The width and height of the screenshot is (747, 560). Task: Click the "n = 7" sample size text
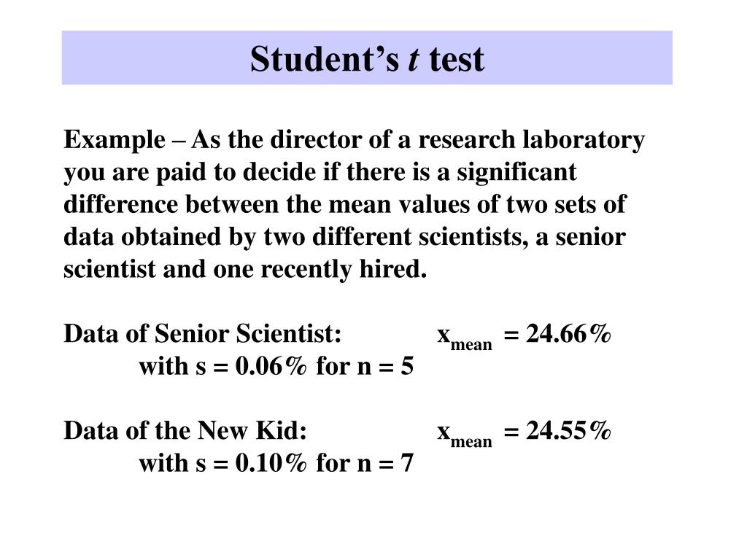coord(385,463)
